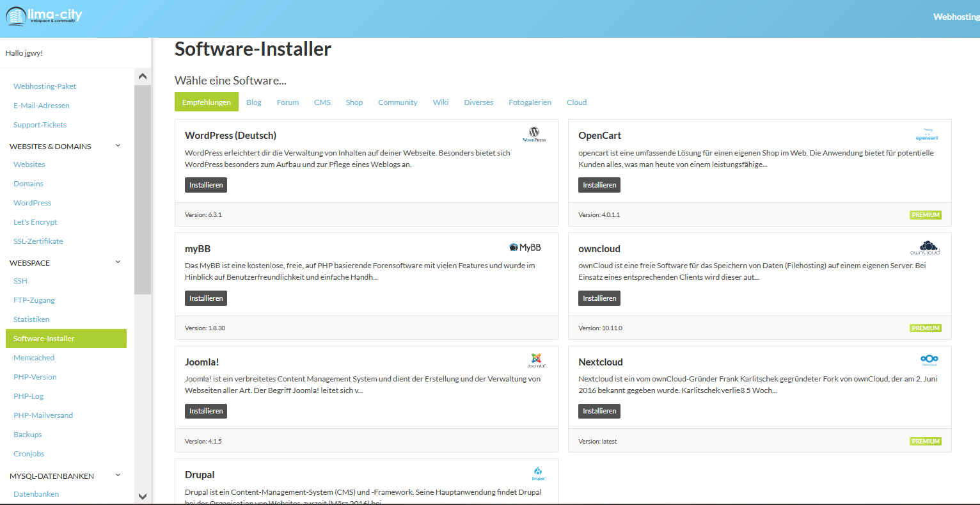
Task: Open Datenbanken
Action: tap(36, 494)
